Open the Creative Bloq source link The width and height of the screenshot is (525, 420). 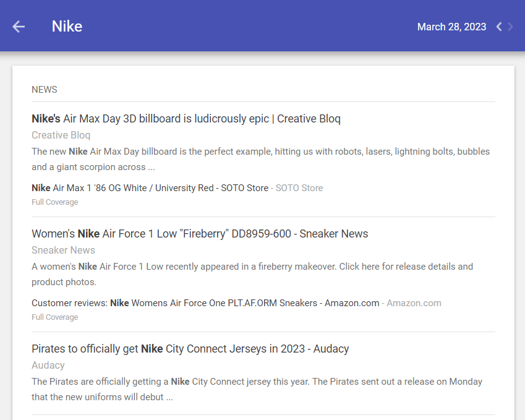(61, 135)
